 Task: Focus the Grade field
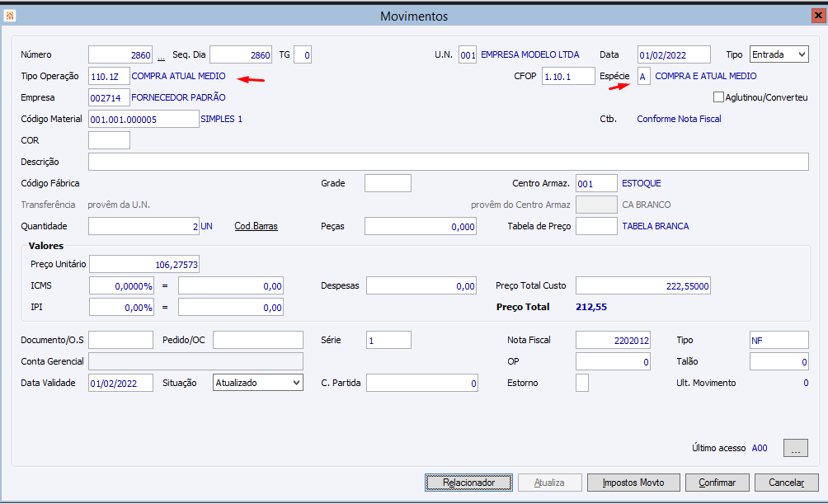click(388, 183)
